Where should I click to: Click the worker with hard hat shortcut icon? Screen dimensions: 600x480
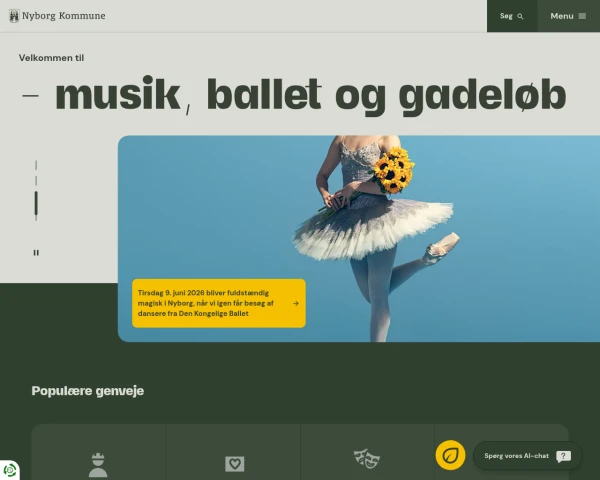point(98,465)
